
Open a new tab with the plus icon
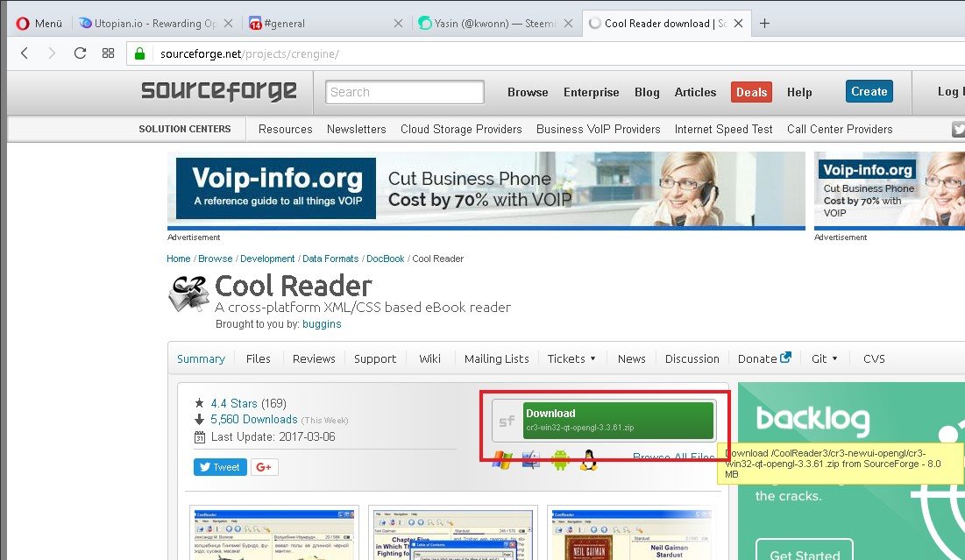(x=764, y=24)
